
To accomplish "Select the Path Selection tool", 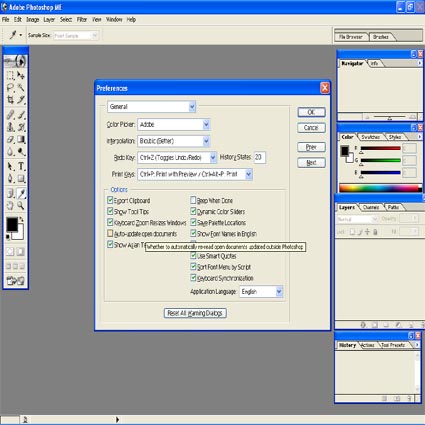I will (10, 166).
